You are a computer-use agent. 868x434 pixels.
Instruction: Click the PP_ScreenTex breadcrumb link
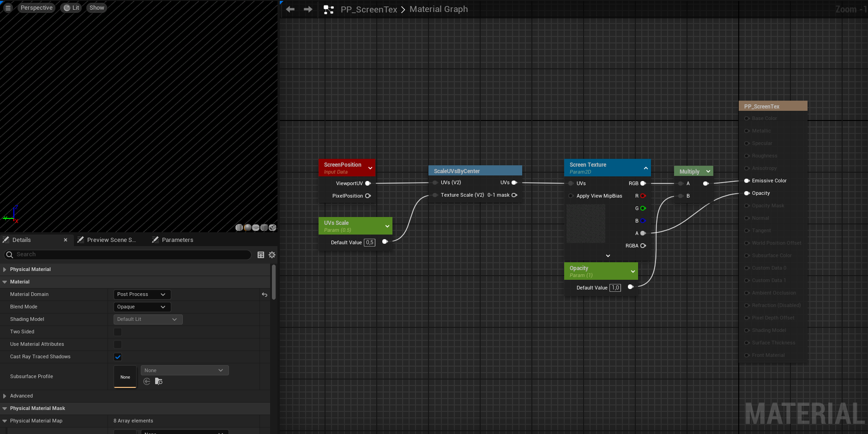(x=369, y=9)
